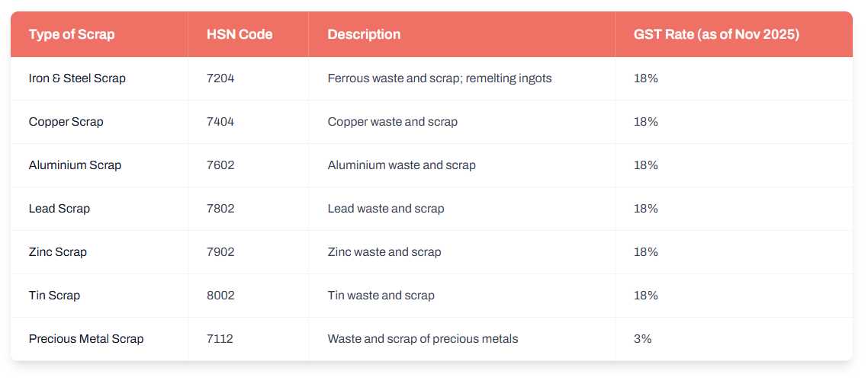
Task: Click HSN code 7902
Action: pos(220,252)
